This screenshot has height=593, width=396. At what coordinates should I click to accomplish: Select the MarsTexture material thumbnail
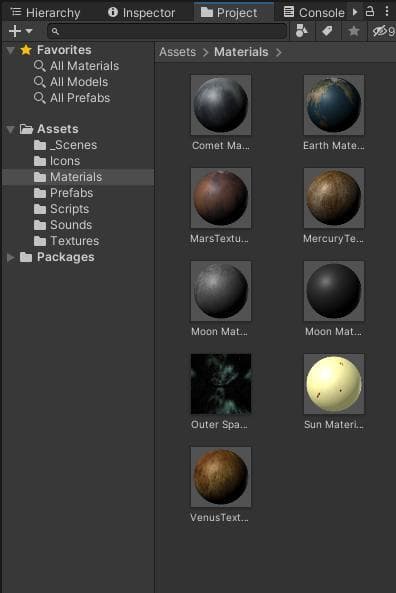pos(221,198)
